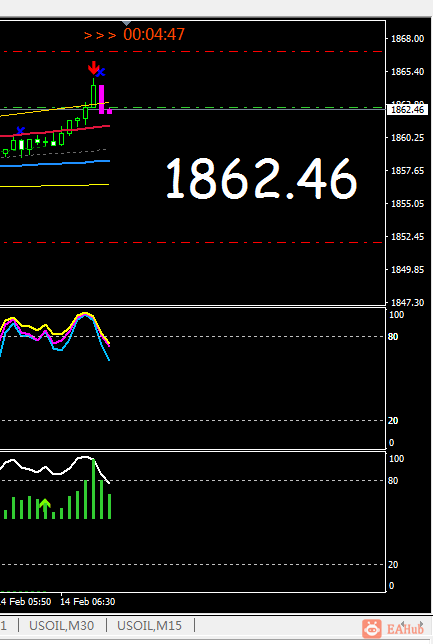Switch to the USOIL,M30 chart tab
This screenshot has width=433, height=644.
click(62, 626)
